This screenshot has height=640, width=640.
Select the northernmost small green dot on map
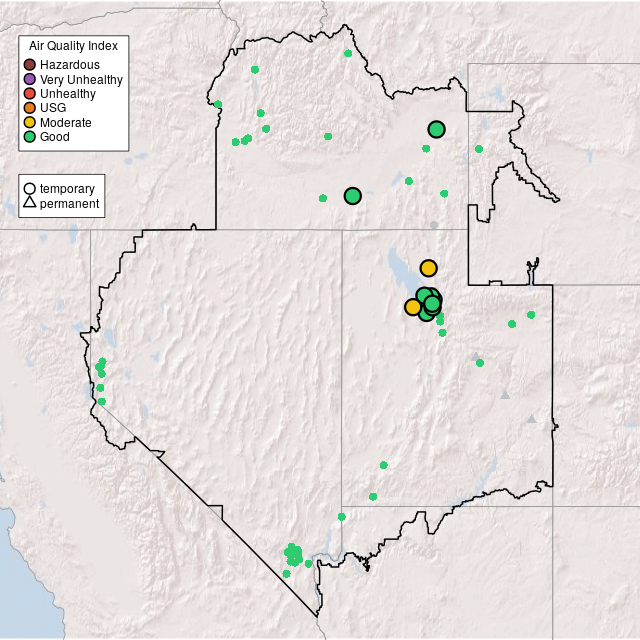pyautogui.click(x=347, y=53)
